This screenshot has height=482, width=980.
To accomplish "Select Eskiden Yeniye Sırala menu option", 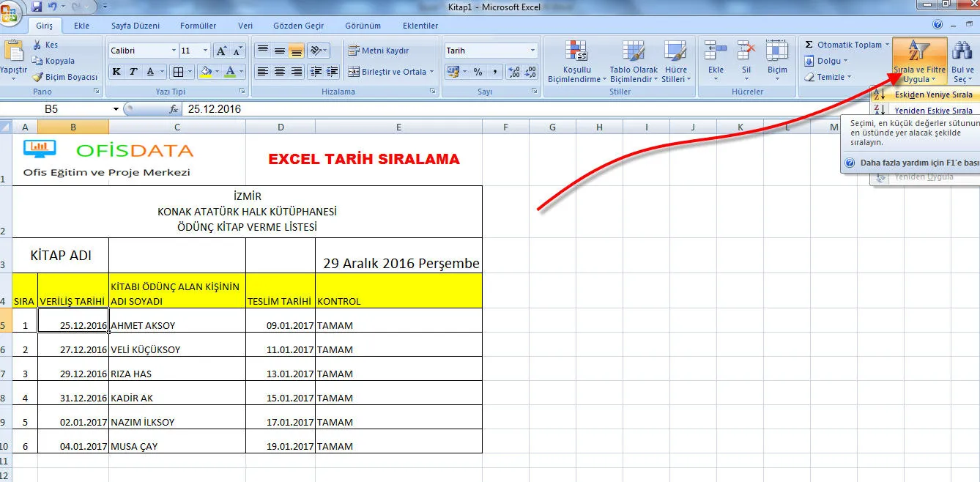I will (932, 94).
